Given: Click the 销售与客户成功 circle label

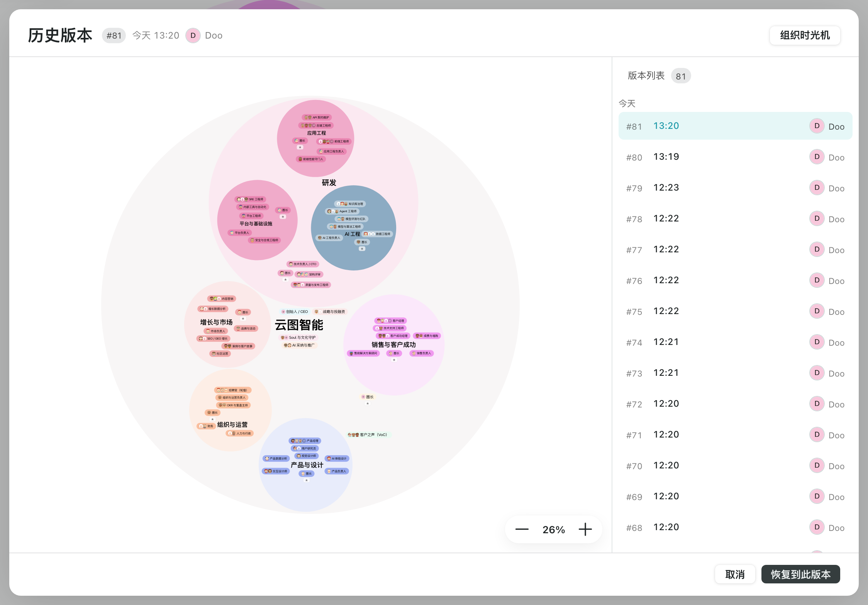Looking at the screenshot, I should coord(393,345).
